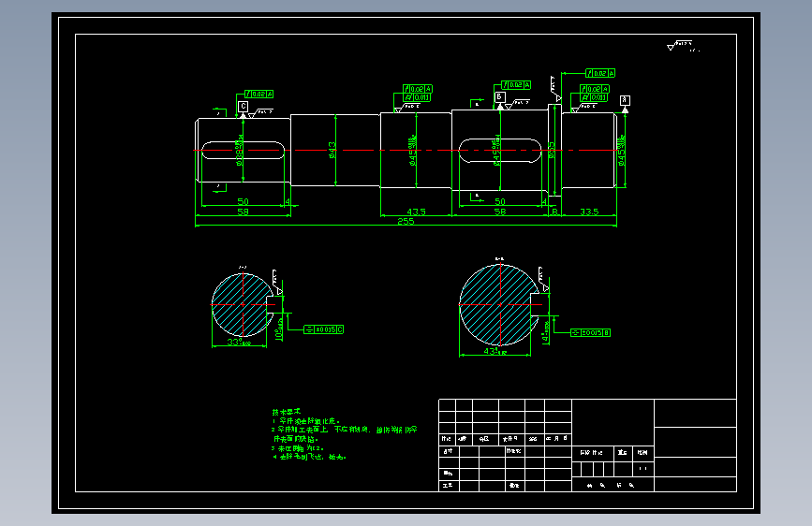Select the 0.02 A tolerance frame beside datum B
The image size is (812, 526).
[x=516, y=85]
